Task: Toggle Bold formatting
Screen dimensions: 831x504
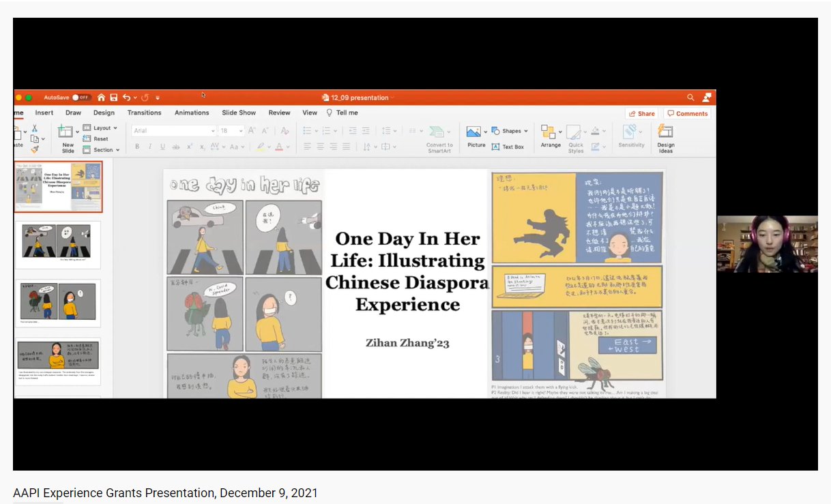Action: point(137,147)
